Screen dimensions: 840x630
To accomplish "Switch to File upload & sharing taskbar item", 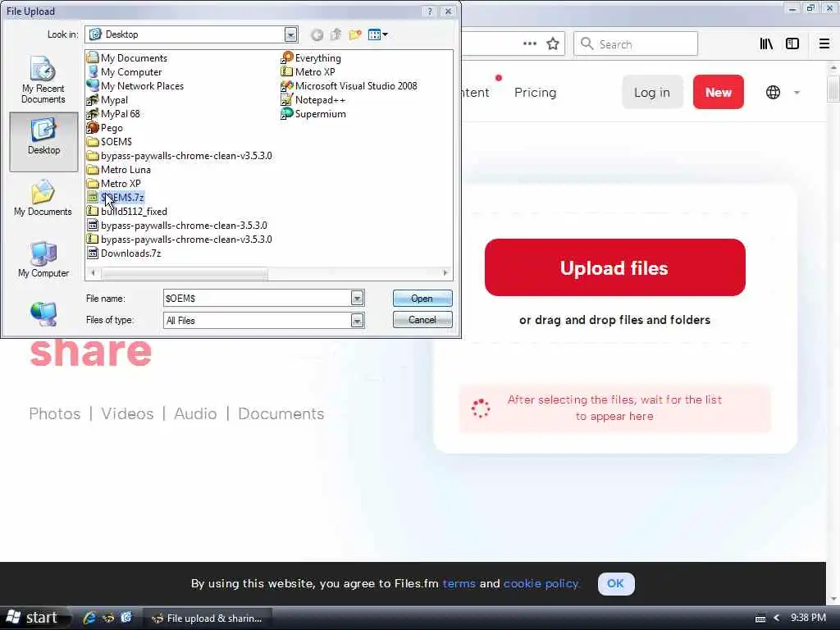I will point(209,619).
